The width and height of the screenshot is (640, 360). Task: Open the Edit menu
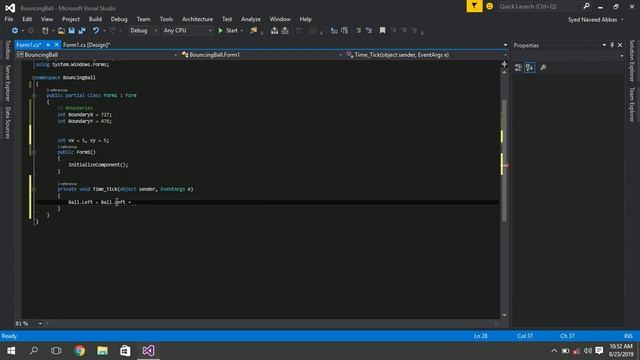27,19
